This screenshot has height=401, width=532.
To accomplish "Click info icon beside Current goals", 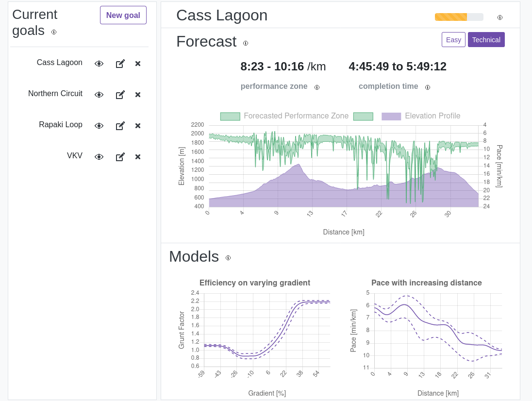I will (x=54, y=32).
